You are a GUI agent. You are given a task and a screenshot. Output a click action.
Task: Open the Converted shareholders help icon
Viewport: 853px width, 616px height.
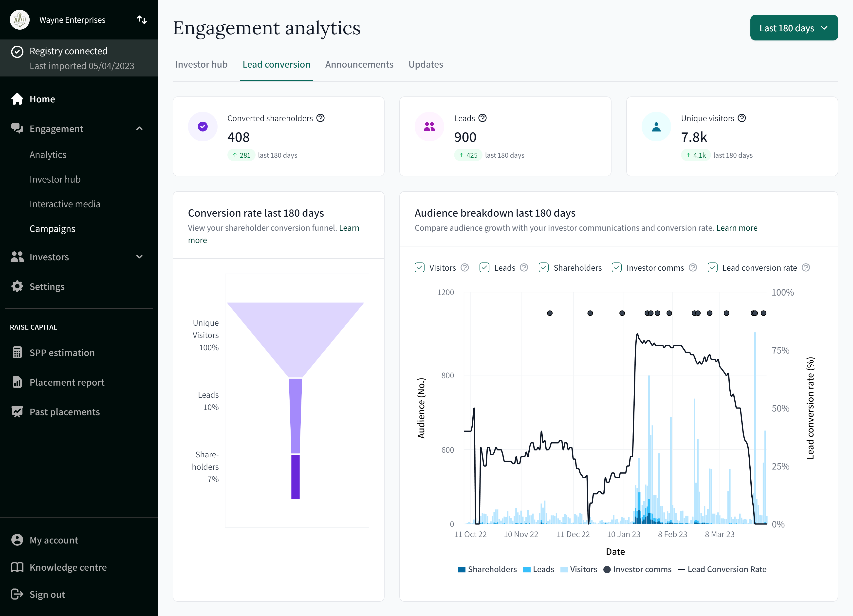tap(320, 118)
